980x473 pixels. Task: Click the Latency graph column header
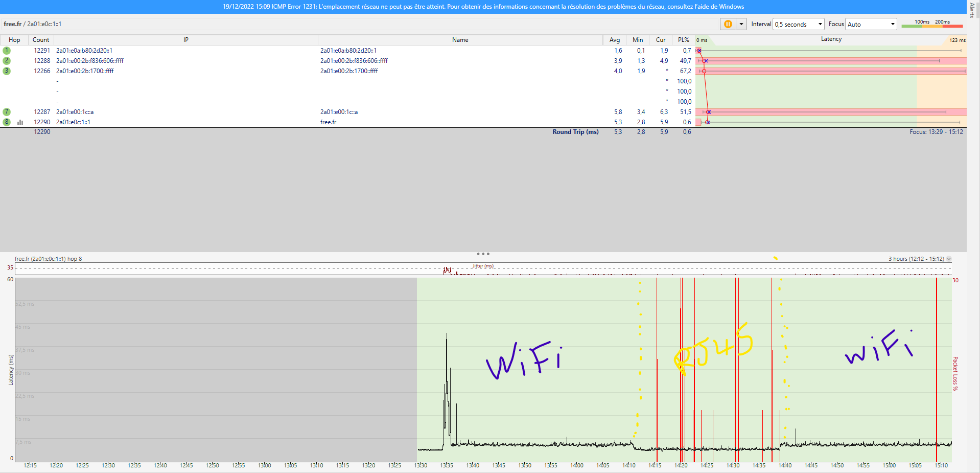pos(831,39)
